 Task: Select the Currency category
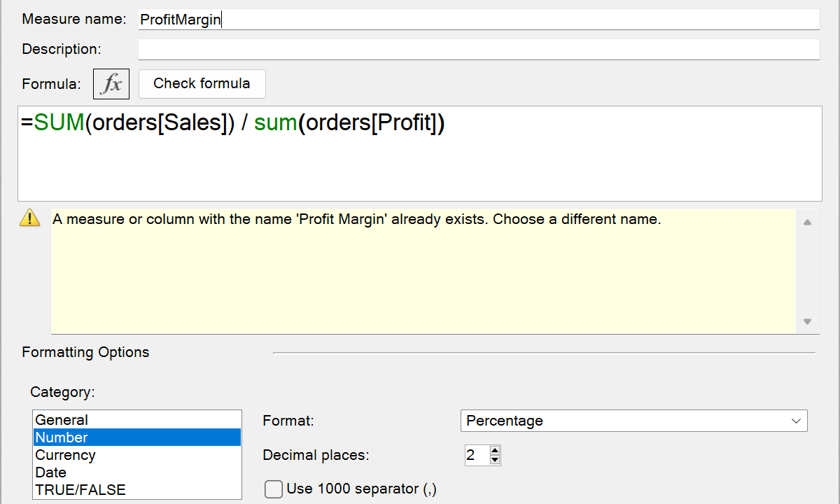(x=65, y=455)
